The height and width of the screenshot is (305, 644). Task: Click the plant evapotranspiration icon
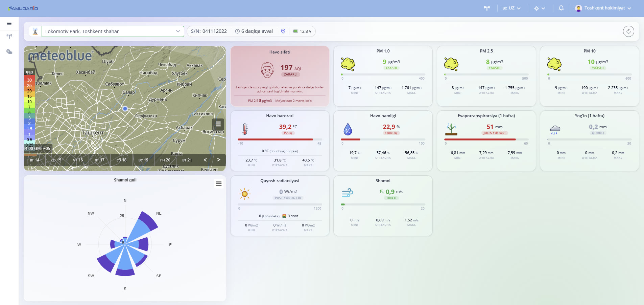click(451, 129)
